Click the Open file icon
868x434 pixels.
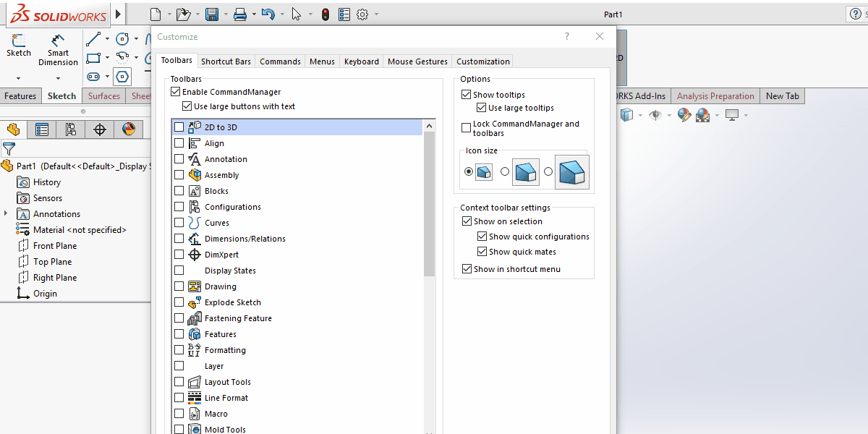(183, 14)
